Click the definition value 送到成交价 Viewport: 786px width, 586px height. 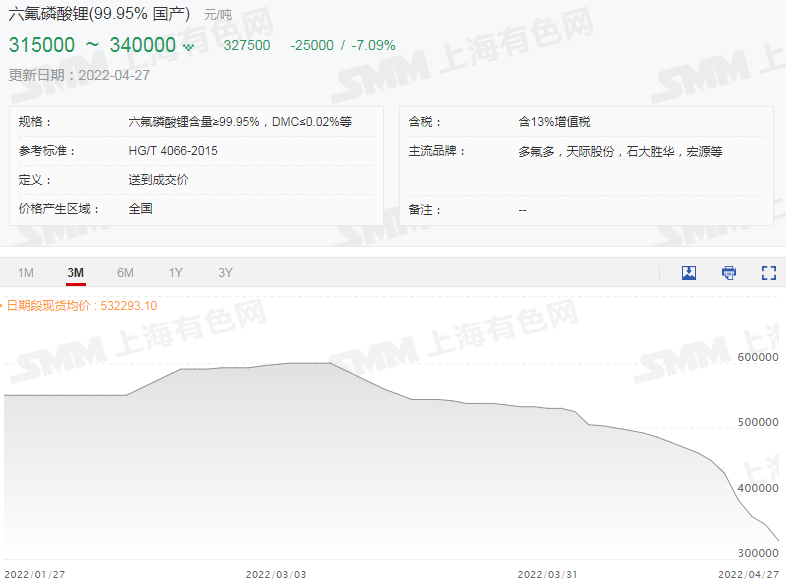coord(158,180)
